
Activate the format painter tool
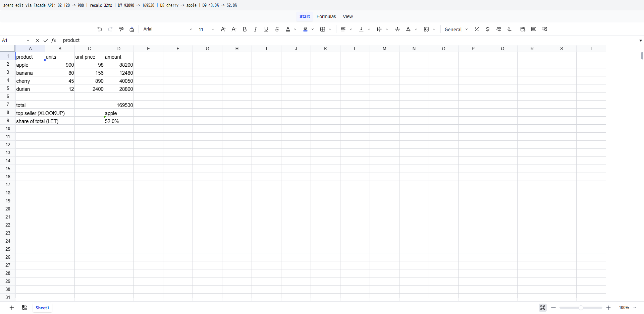(x=121, y=29)
